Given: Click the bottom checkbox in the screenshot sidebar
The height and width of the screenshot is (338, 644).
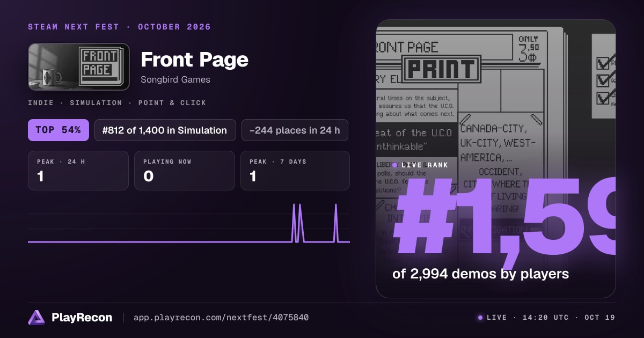Looking at the screenshot, I should (603, 98).
